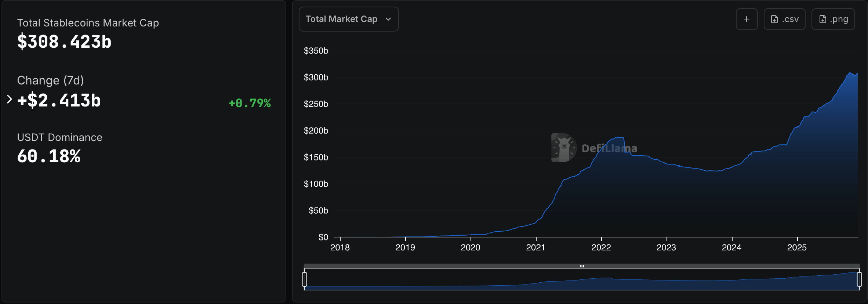Click the $308.423b total market cap value
This screenshot has width=868, height=304.
[64, 41]
